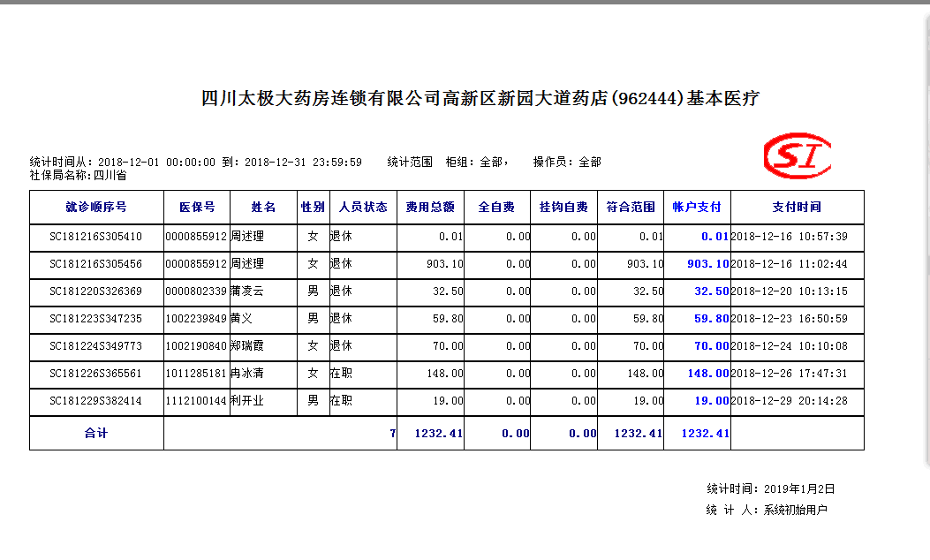Click account payment value 148.00

708,373
